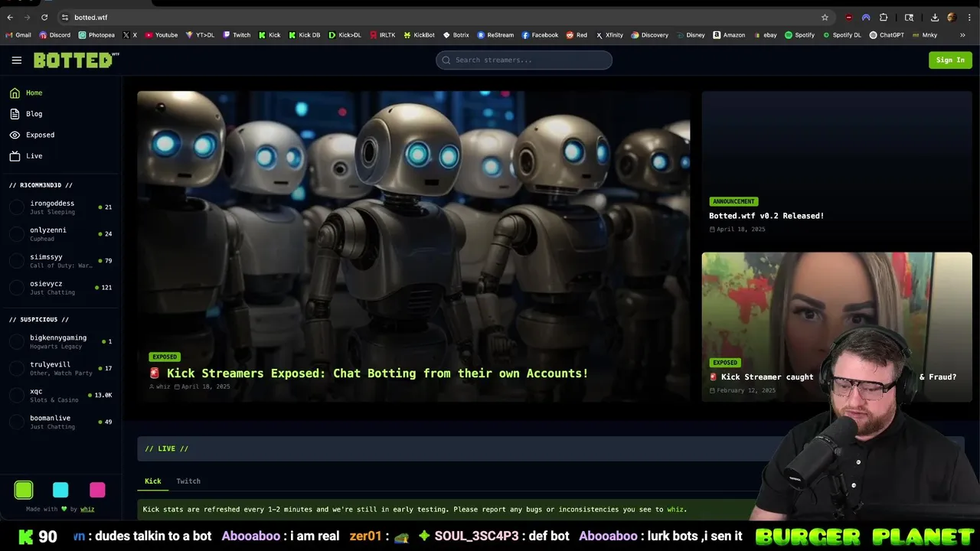
Task: Open the Botted.wtf v0.2 Released announcement
Action: (x=766, y=216)
